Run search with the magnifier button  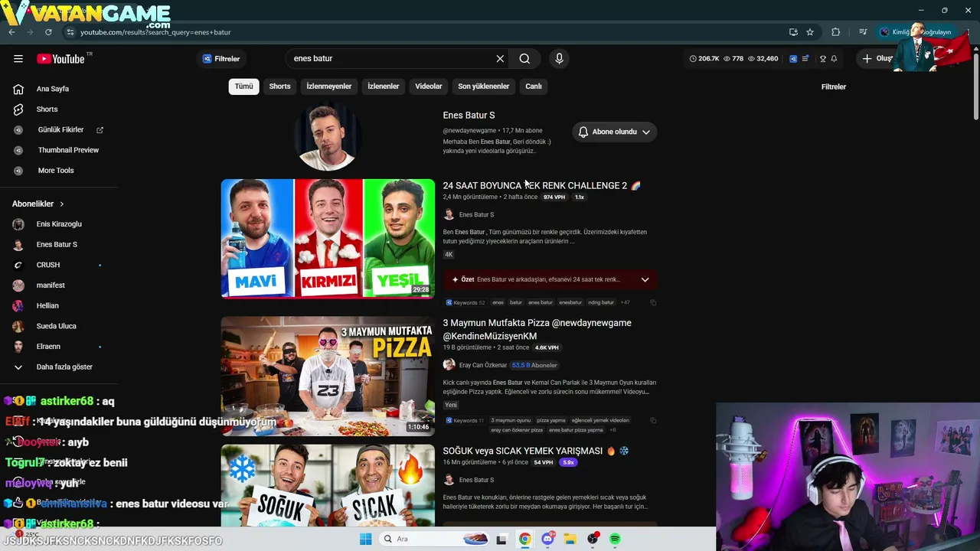point(524,59)
